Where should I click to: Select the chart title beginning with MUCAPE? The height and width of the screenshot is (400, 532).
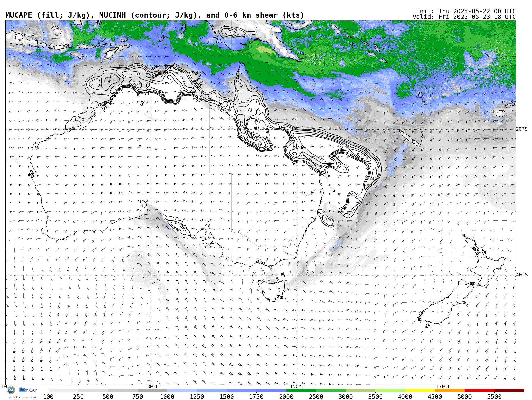click(155, 15)
